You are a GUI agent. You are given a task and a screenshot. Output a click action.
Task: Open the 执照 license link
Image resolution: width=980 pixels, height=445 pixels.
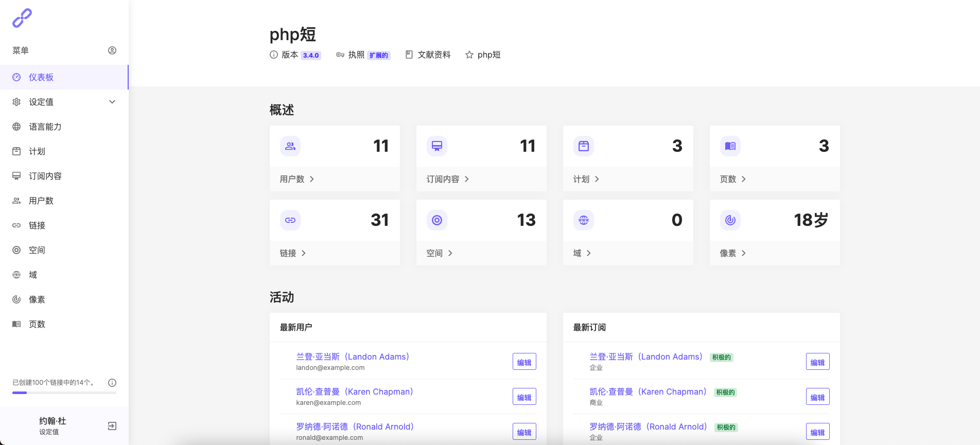coord(356,55)
